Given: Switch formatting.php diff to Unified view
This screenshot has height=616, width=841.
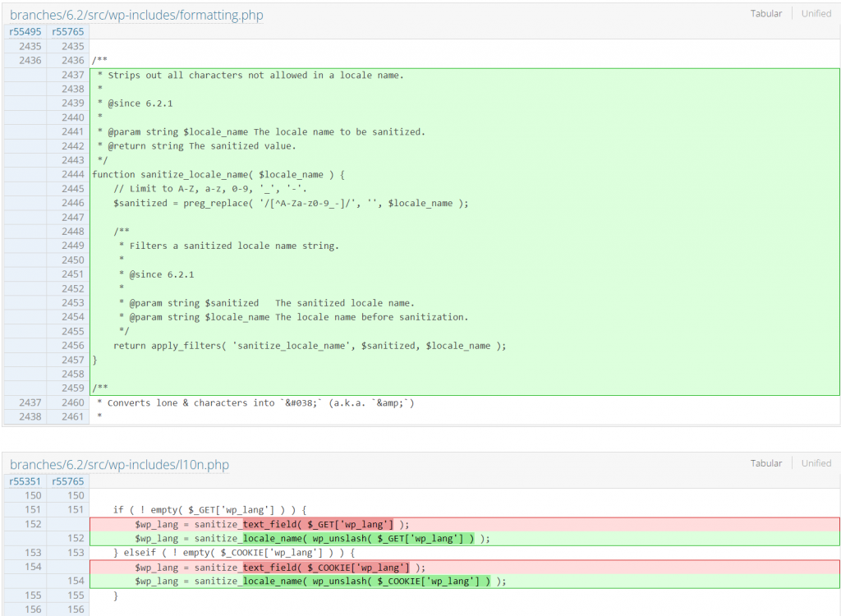Looking at the screenshot, I should (816, 13).
